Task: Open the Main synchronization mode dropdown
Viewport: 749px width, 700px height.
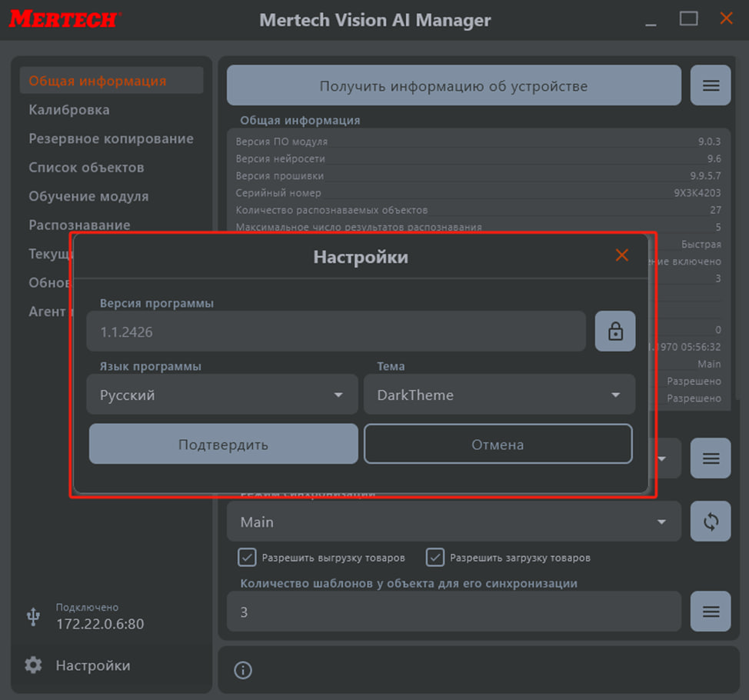Action: [454, 522]
